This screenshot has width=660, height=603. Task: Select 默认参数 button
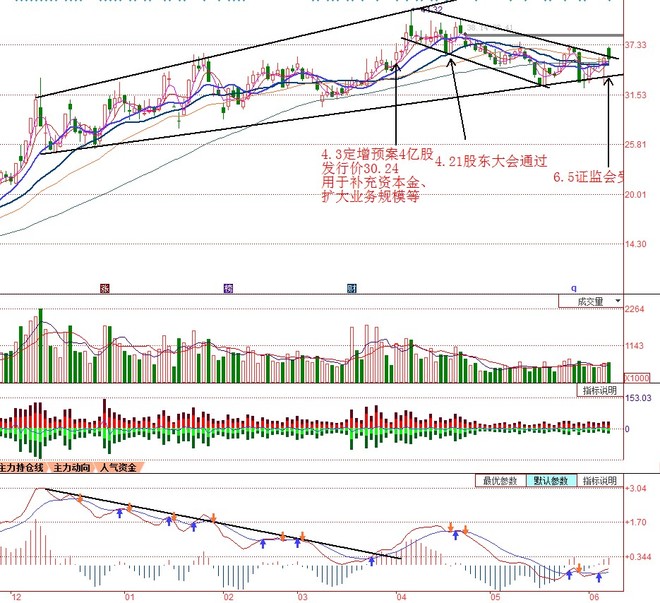(551, 481)
